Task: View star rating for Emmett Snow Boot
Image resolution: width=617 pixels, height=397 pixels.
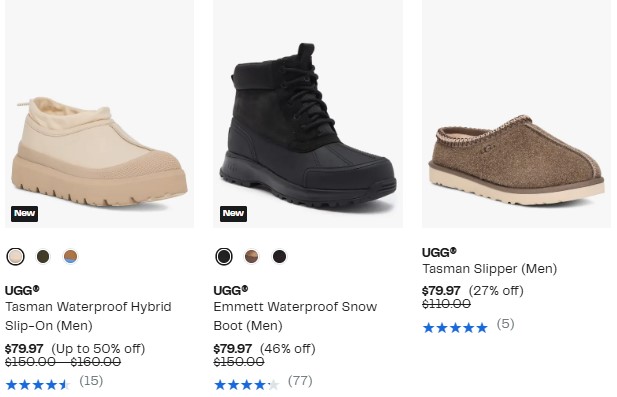Action: tap(246, 384)
